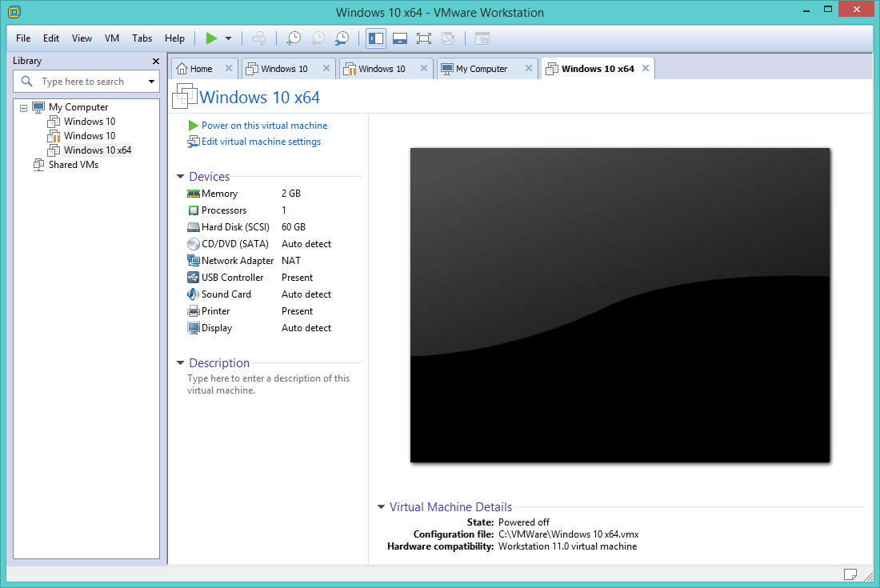Take a snapshot using the toolbar icon

click(294, 38)
